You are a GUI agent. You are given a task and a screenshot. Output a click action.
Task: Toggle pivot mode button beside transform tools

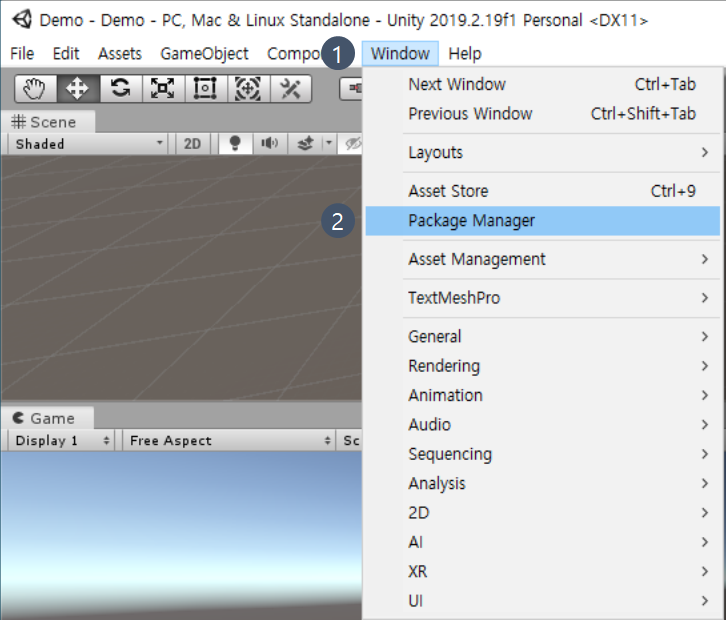351,88
